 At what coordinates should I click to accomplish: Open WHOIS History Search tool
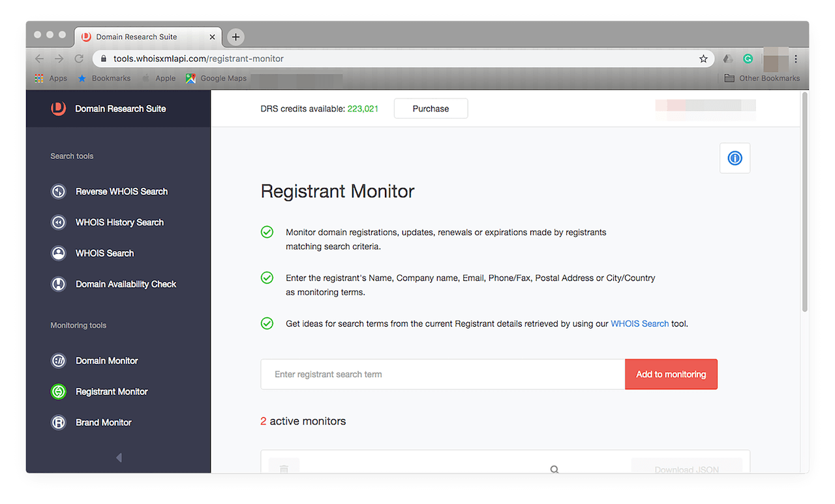119,222
